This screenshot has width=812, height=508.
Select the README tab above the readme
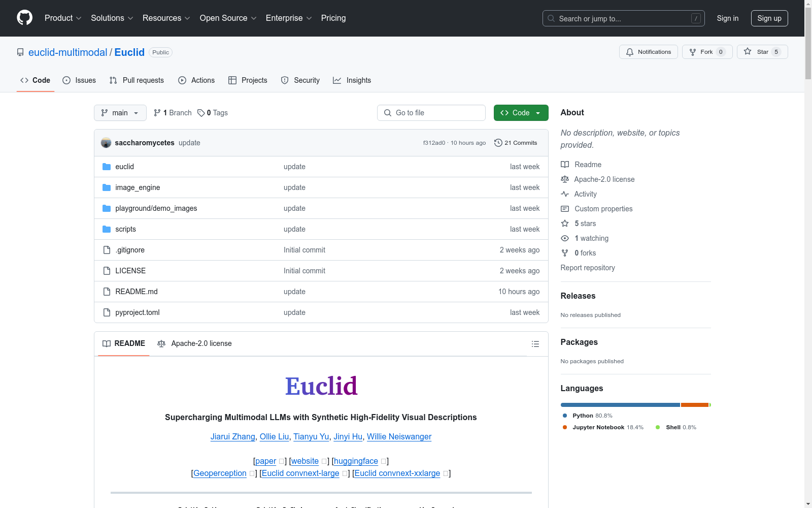[x=124, y=344]
